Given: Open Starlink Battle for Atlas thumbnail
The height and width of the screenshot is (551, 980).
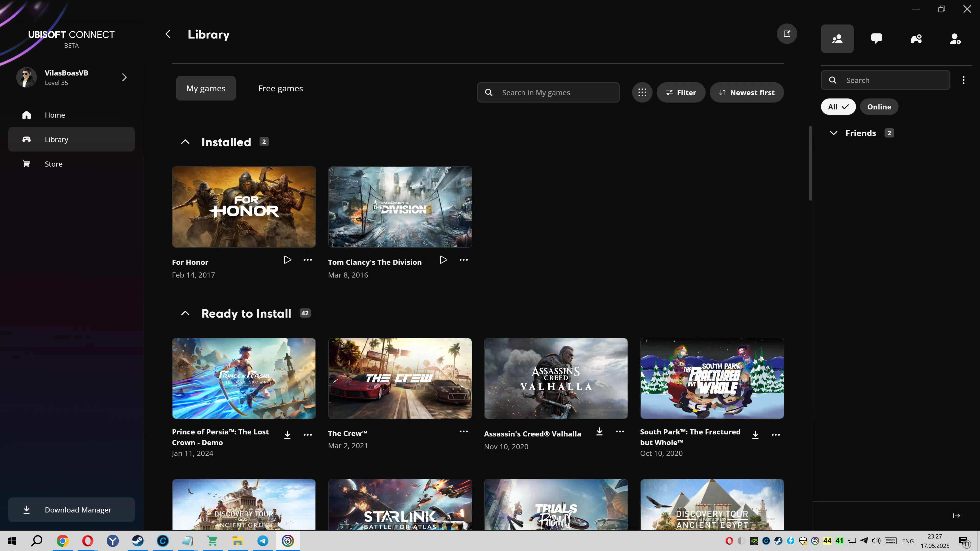Looking at the screenshot, I should [x=400, y=505].
